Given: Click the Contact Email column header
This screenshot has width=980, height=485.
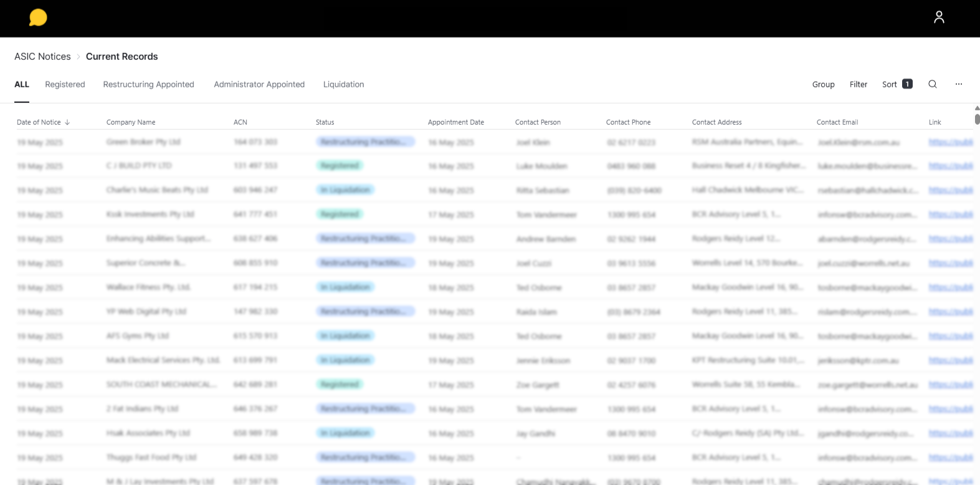Looking at the screenshot, I should click(837, 122).
